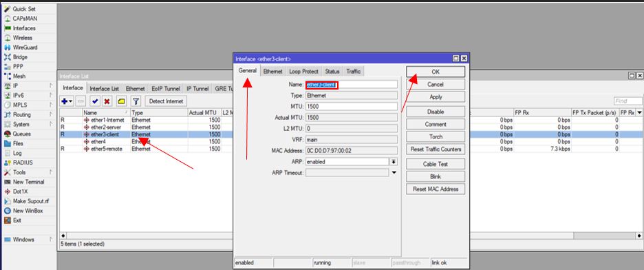644x270 pixels.
Task: Click the Cable Test button
Action: 436,164
